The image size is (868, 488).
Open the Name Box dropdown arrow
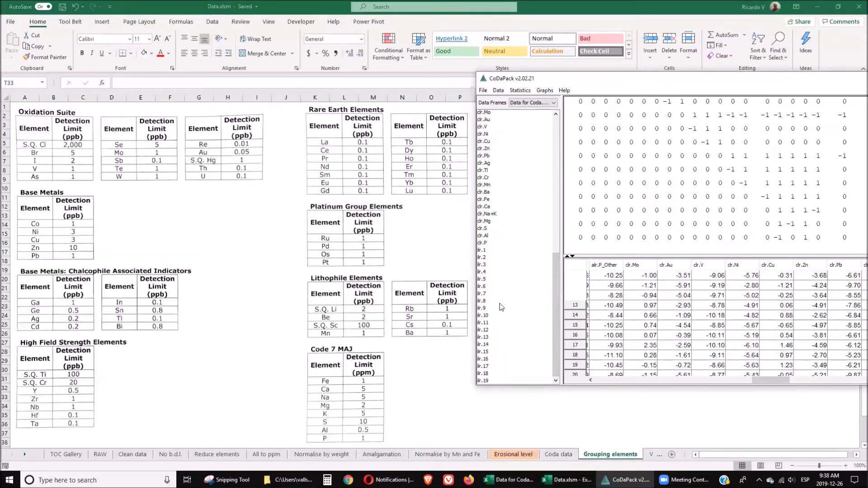[42, 83]
